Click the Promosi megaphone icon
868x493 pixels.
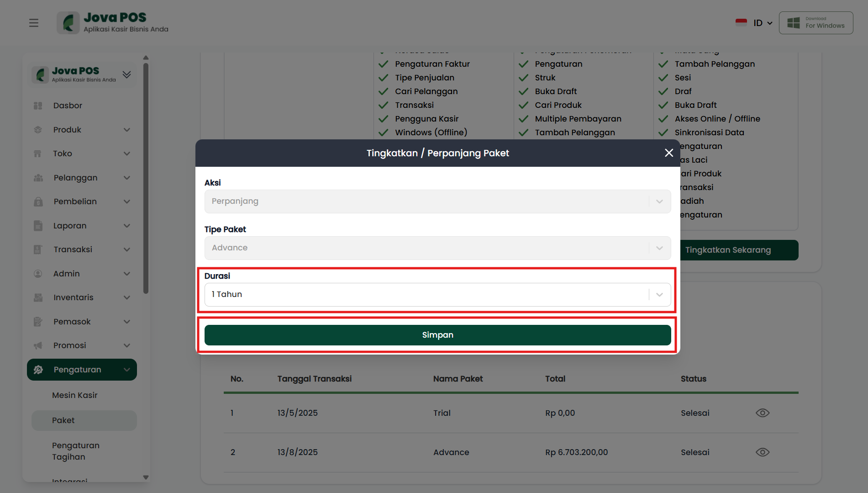coord(38,345)
